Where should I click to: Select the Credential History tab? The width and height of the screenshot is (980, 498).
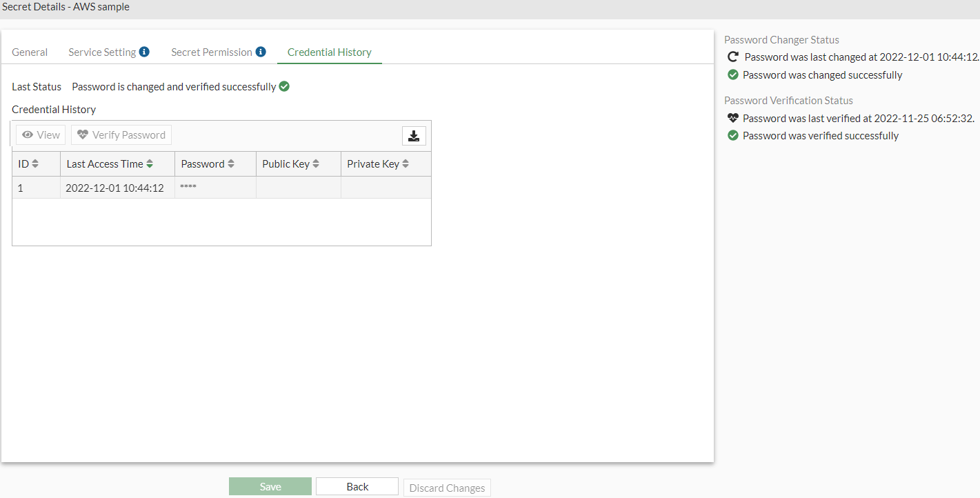330,52
